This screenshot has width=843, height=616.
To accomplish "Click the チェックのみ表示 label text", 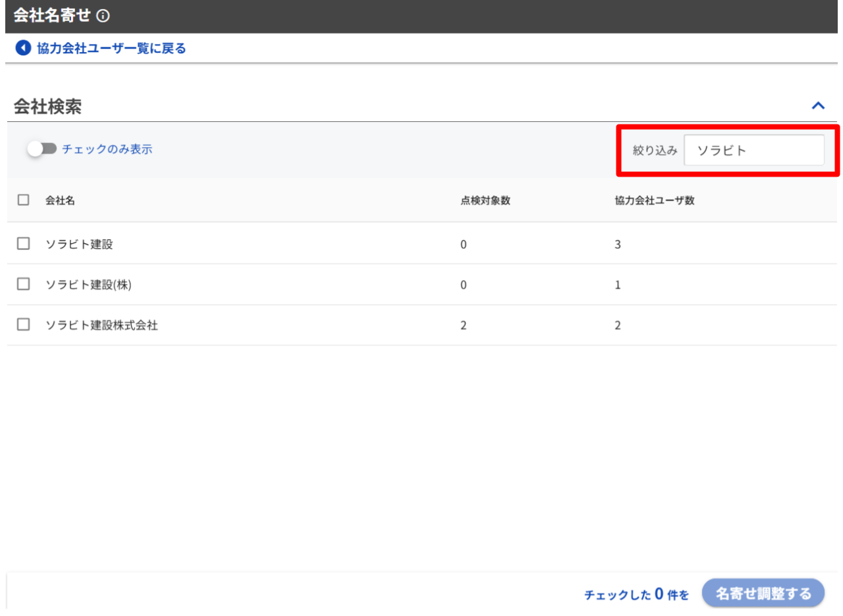I will point(107,150).
